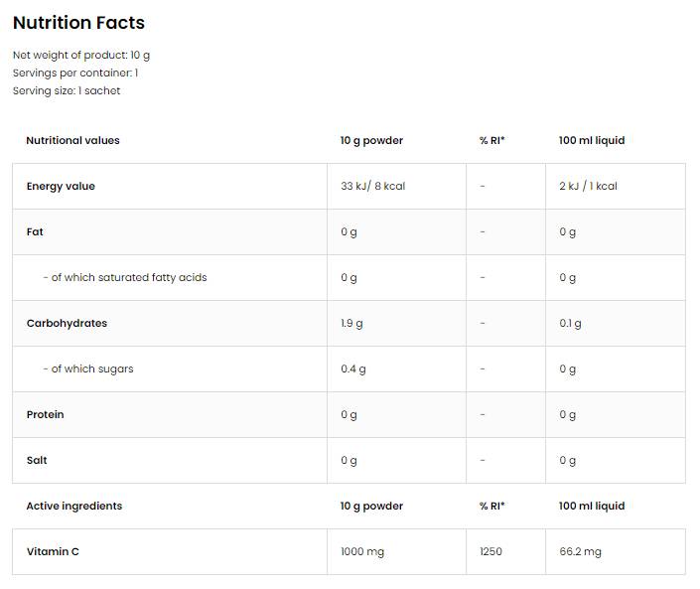Click the 1.9 g carbohydrates value
Image resolution: width=700 pixels, height=589 pixels.
tap(351, 324)
